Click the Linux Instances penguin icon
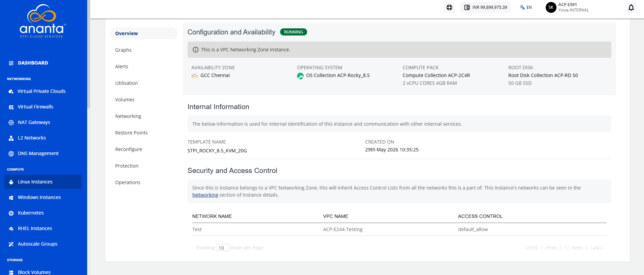Viewport: 644px width, 275px height. point(11,182)
